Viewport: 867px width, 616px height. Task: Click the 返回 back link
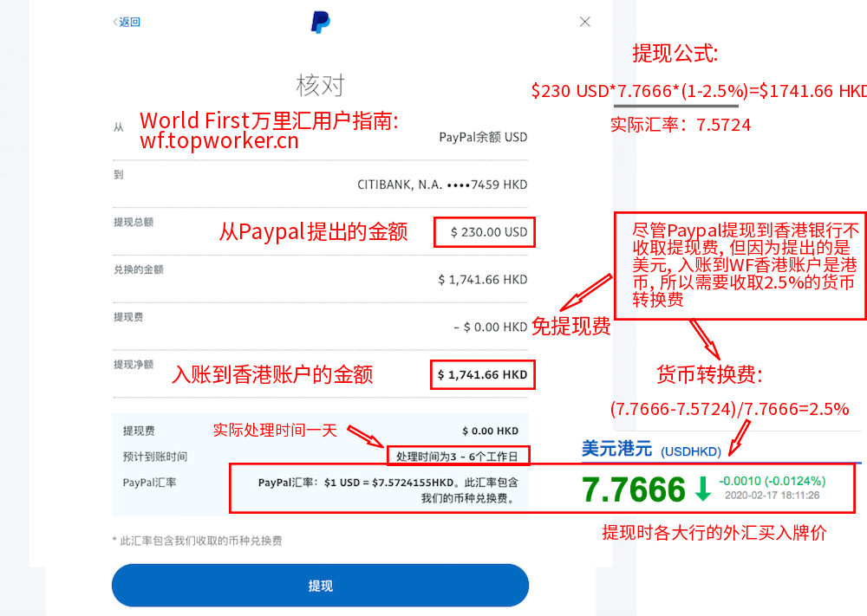127,23
